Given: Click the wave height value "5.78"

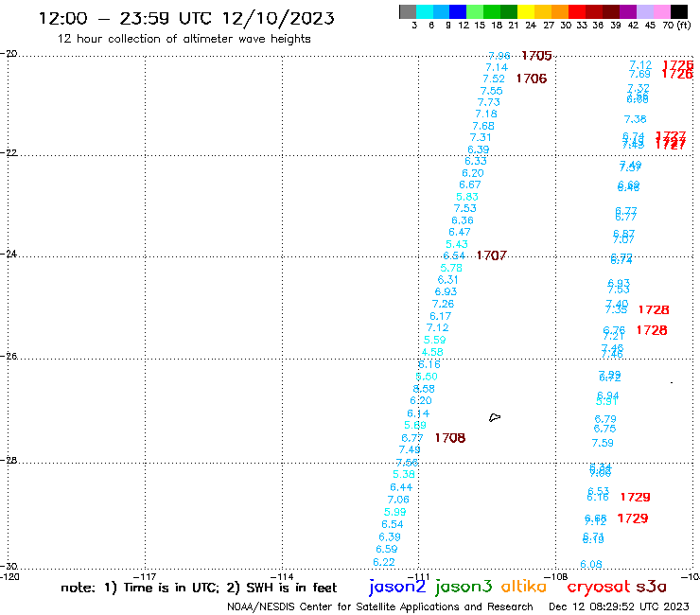Looking at the screenshot, I should click(451, 268).
